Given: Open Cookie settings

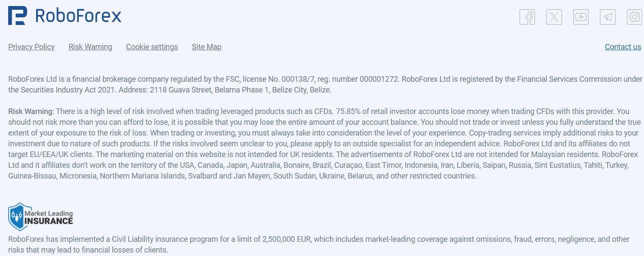Looking at the screenshot, I should pos(151,46).
